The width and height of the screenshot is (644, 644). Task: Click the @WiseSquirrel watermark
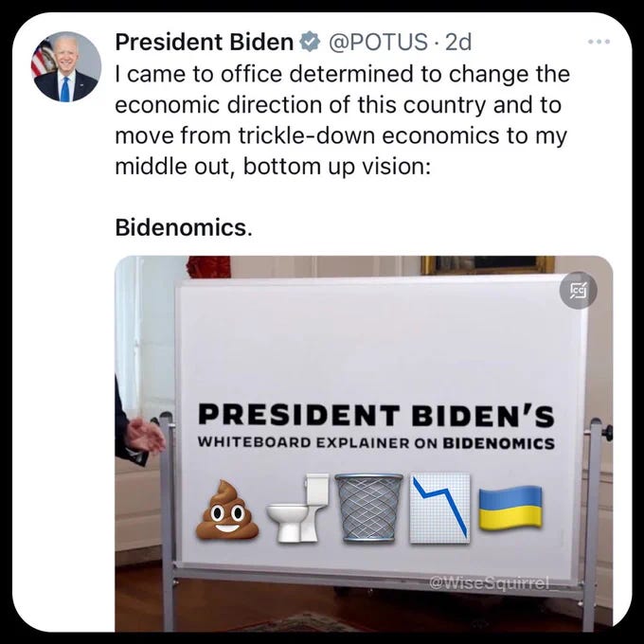click(490, 583)
